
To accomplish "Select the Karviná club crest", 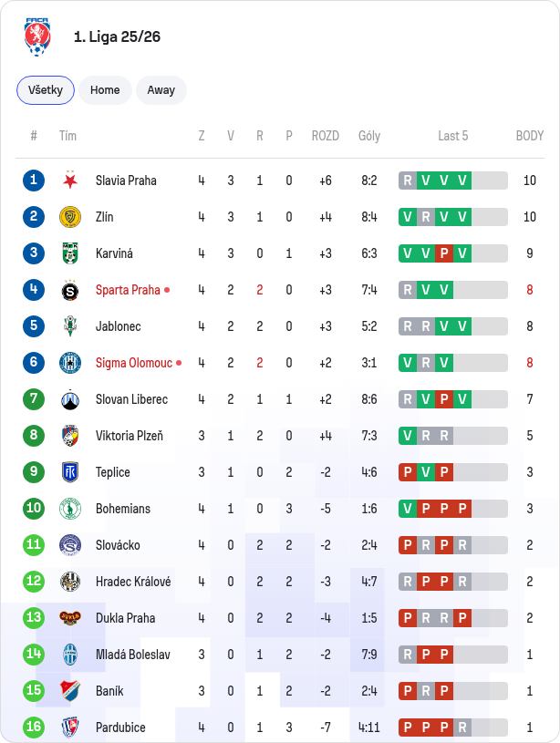I will point(70,253).
